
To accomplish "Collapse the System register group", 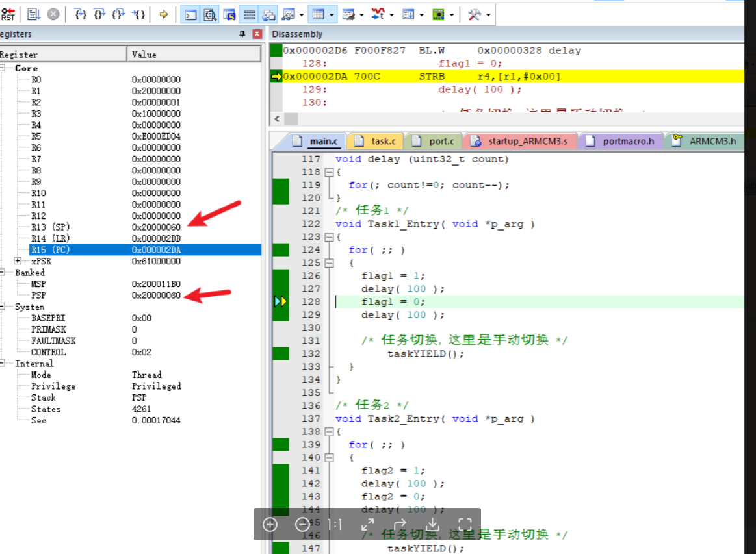I will pyautogui.click(x=3, y=307).
